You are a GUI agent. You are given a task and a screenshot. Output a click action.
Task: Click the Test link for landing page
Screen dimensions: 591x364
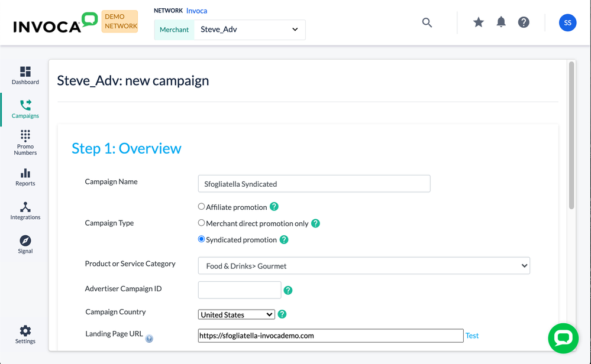point(472,336)
